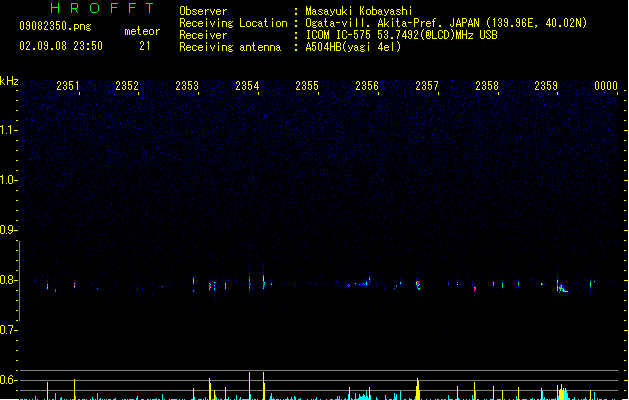Click the ICOM IC-575 receiver value
The height and width of the screenshot is (400, 629).
click(x=402, y=35)
